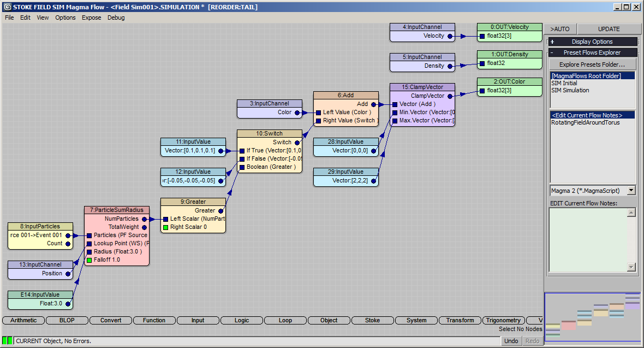Toggle the >AUTO update button
Viewport: 644px width, 348px height.
(x=560, y=29)
